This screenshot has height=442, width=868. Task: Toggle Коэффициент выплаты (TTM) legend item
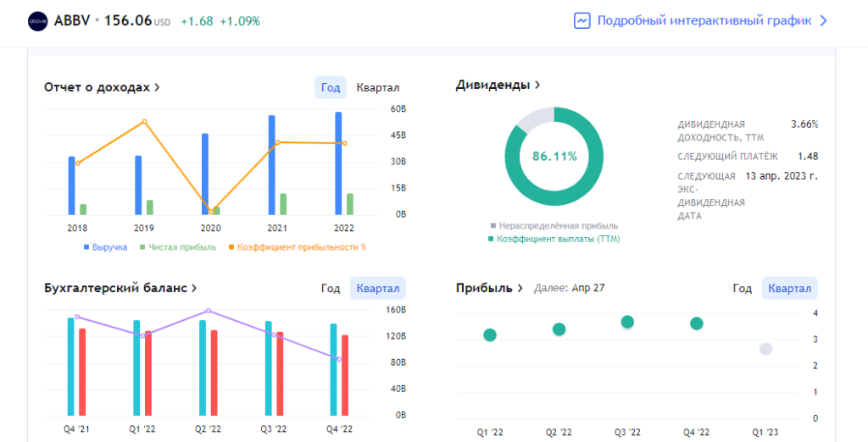pyautogui.click(x=554, y=239)
